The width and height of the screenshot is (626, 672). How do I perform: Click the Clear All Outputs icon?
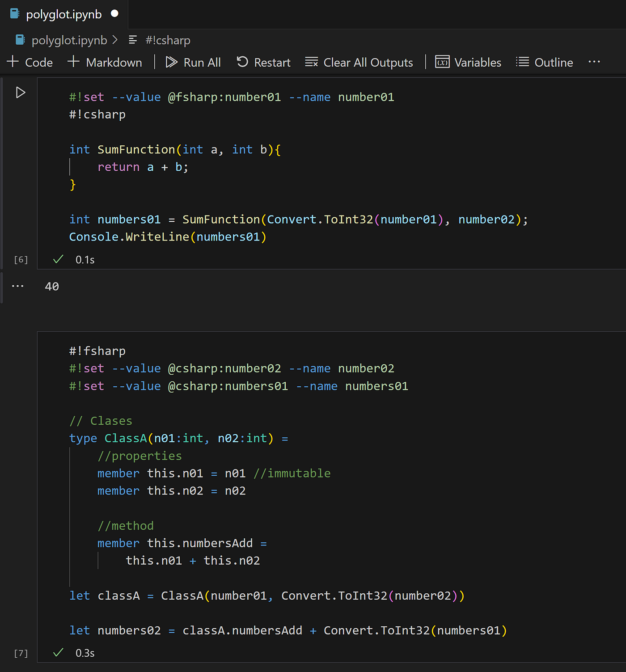pyautogui.click(x=312, y=62)
